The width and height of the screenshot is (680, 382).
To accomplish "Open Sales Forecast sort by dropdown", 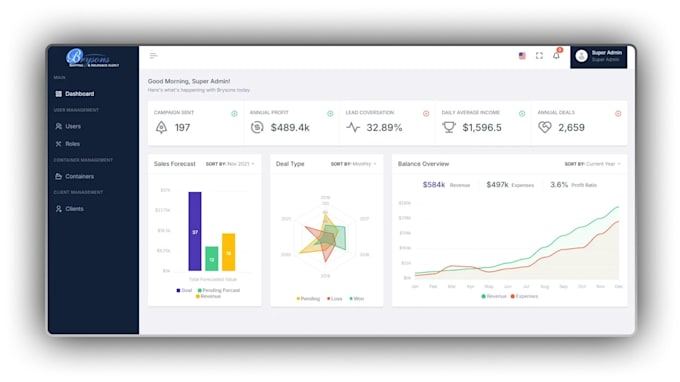I will click(x=230, y=164).
